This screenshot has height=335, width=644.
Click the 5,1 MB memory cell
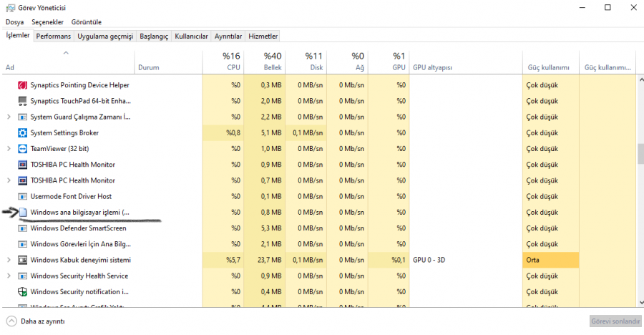tap(265, 132)
